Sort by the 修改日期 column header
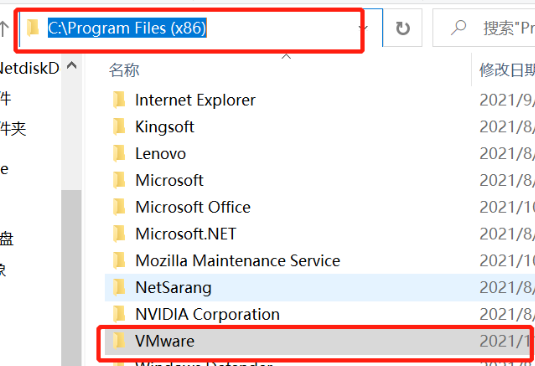 [507, 70]
